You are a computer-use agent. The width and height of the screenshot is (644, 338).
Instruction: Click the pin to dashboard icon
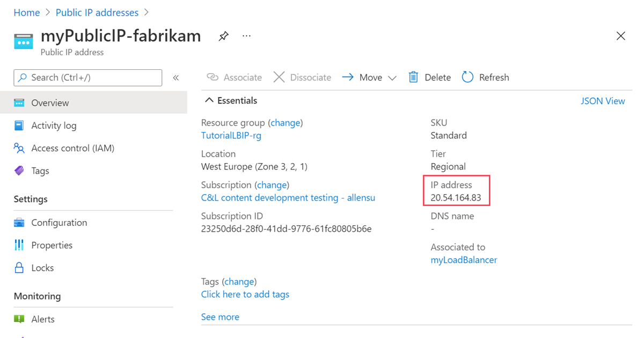(223, 36)
